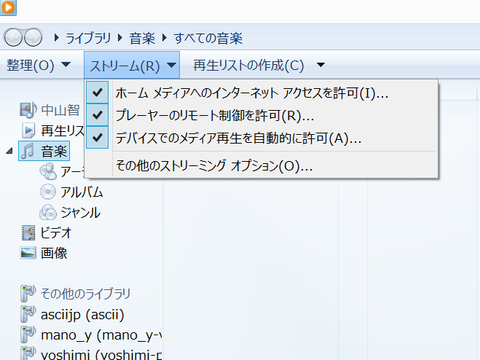
Task: Click the 再生リストの作成(C) button
Action: tap(248, 65)
